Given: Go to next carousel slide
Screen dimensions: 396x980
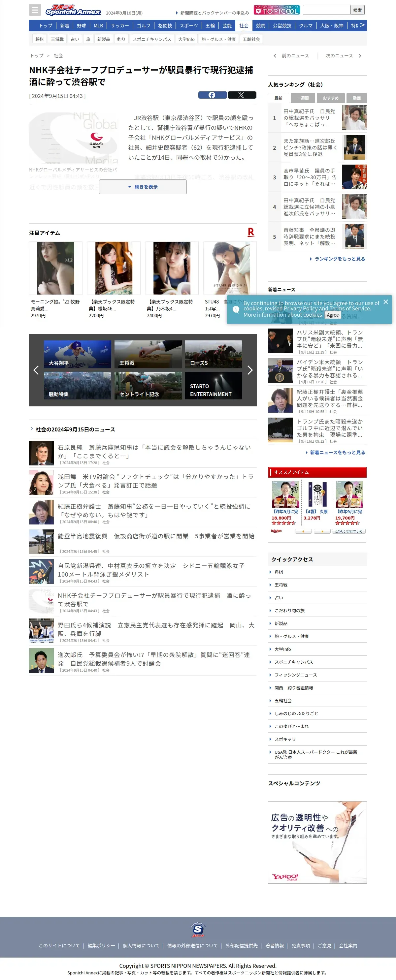Looking at the screenshot, I should pyautogui.click(x=250, y=370).
